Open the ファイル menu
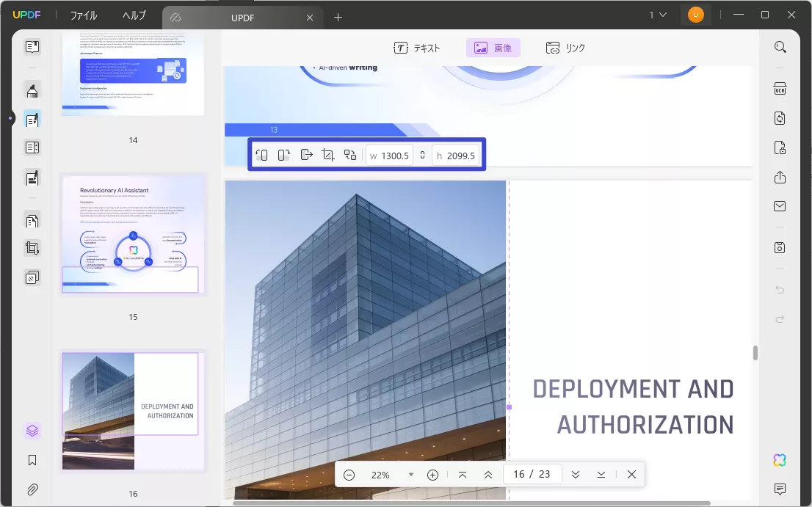 [84, 15]
